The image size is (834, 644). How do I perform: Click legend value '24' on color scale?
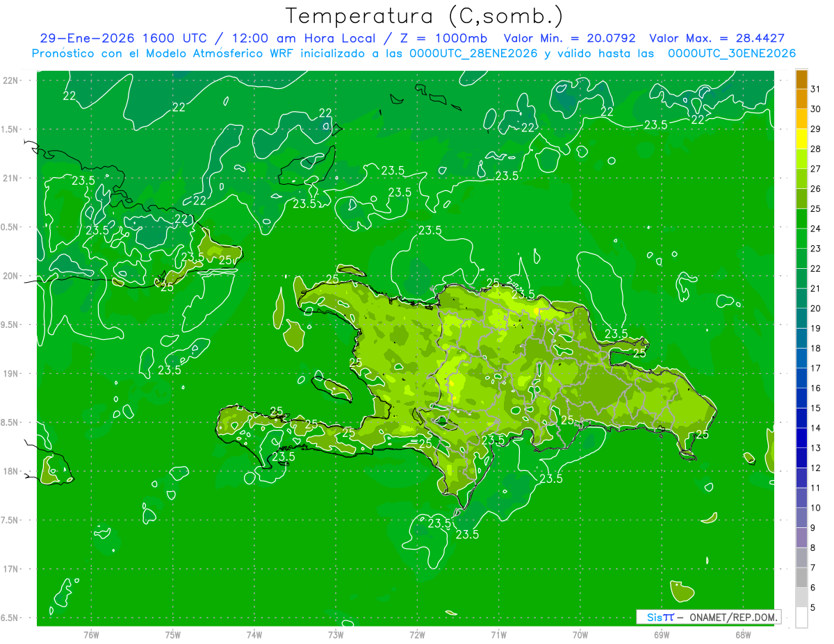(816, 229)
